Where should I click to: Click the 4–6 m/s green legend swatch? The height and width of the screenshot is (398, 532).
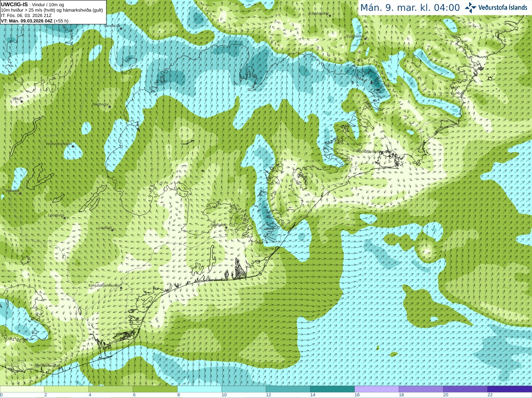[x=111, y=389]
